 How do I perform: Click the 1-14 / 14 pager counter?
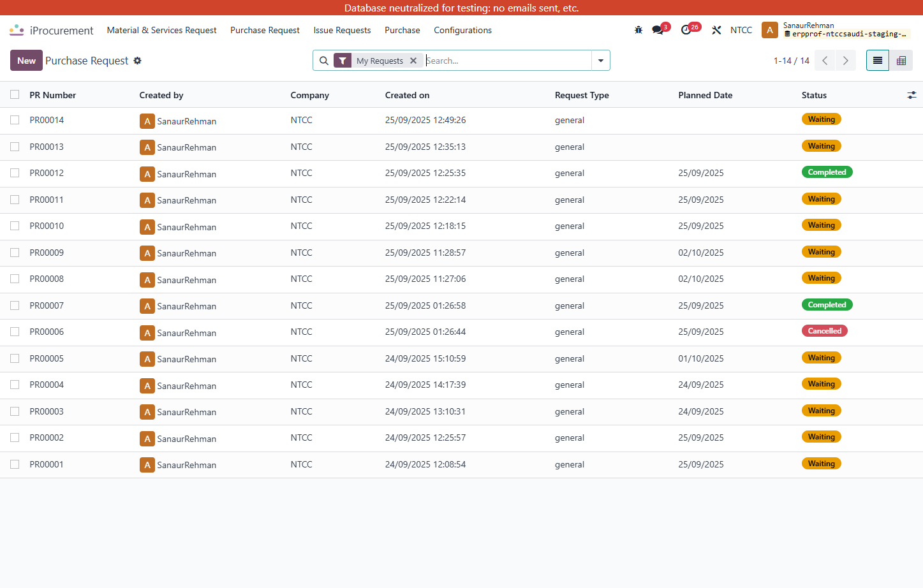791,61
